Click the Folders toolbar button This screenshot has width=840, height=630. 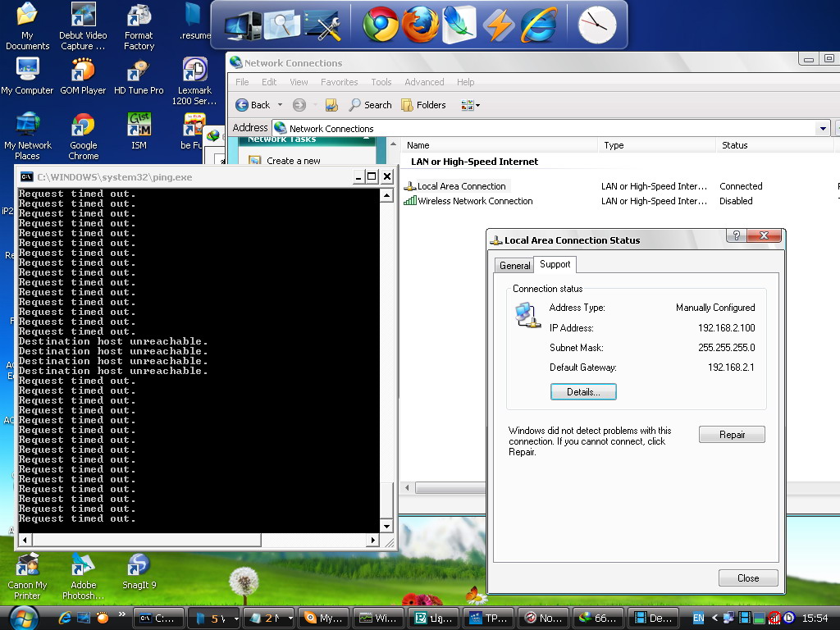pyautogui.click(x=423, y=105)
